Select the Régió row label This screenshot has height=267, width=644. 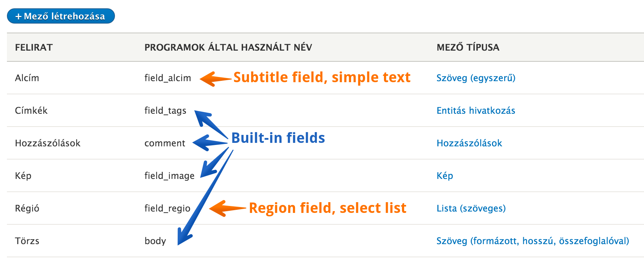(x=27, y=208)
